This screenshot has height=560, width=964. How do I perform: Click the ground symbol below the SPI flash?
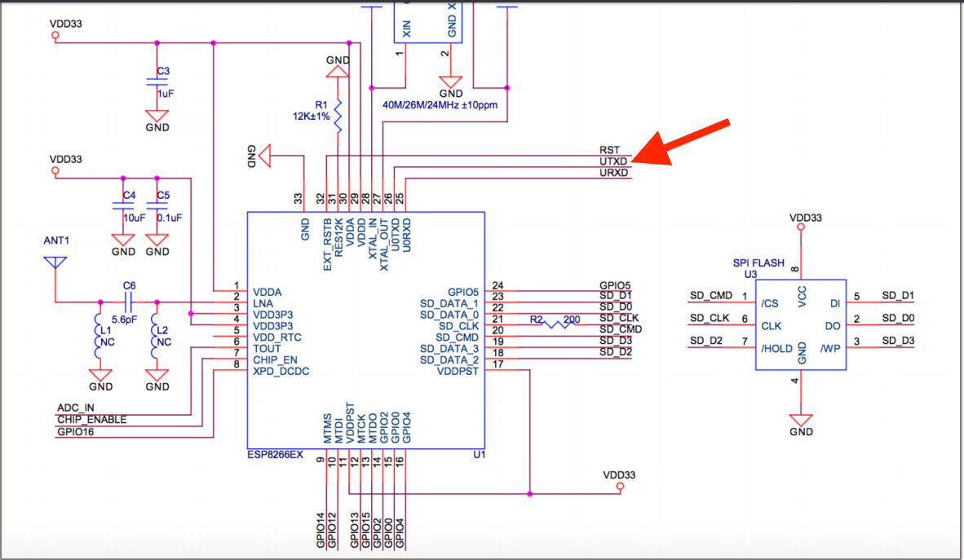pos(800,420)
